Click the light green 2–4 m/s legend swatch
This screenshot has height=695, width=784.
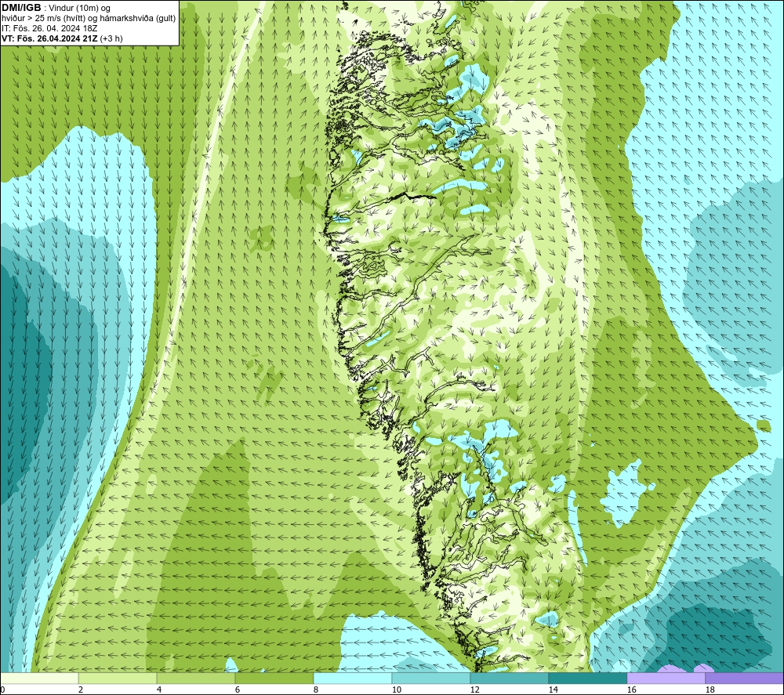118,678
